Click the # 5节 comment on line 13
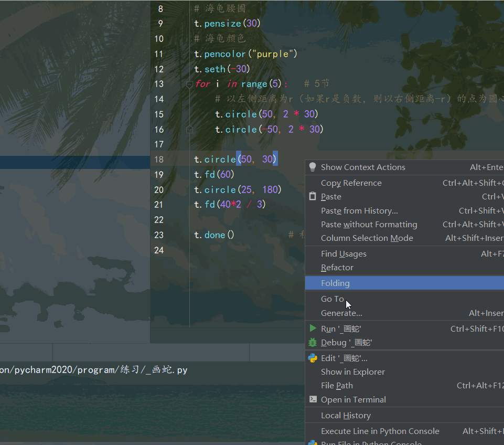This screenshot has height=445, width=504. (x=317, y=84)
